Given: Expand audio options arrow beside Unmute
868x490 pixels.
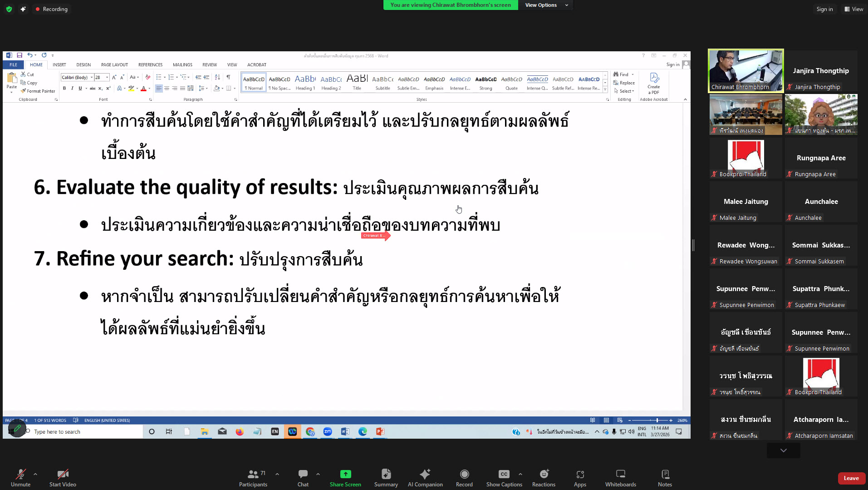Looking at the screenshot, I should click(x=35, y=474).
